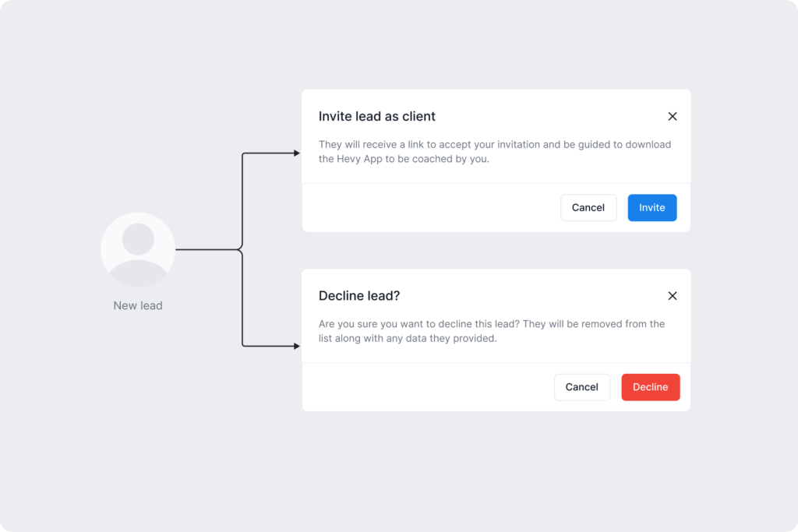Select the "New lead" label text
This screenshot has height=532, width=798.
[x=138, y=305]
